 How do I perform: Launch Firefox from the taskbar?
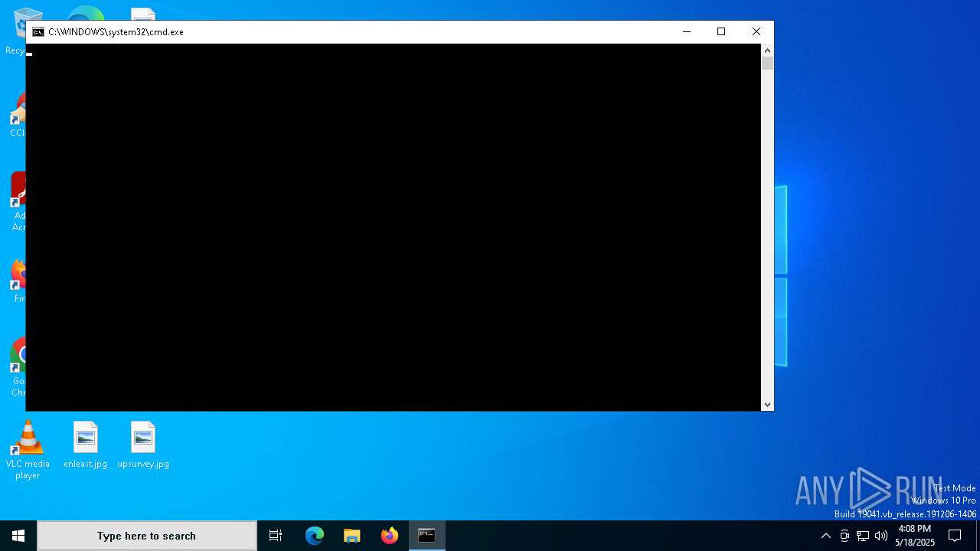pyautogui.click(x=390, y=536)
